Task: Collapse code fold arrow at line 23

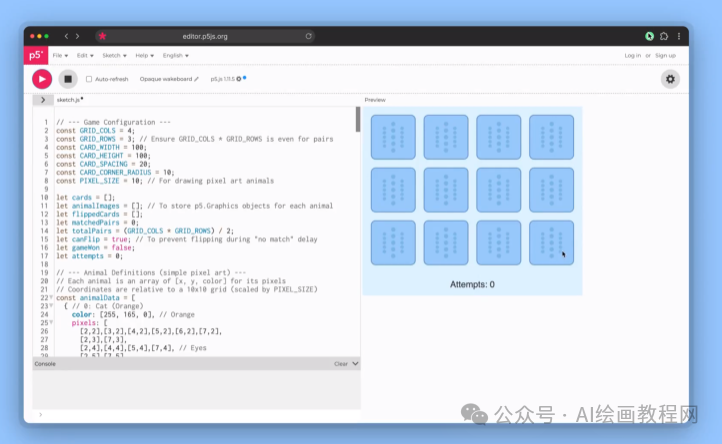Action: (51, 306)
